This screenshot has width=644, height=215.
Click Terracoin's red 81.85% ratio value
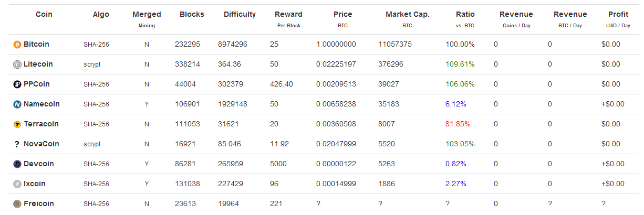458,124
